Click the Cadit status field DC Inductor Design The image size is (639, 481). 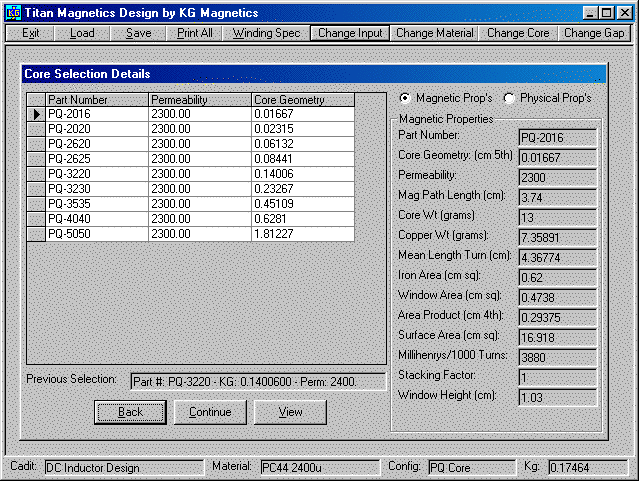124,468
